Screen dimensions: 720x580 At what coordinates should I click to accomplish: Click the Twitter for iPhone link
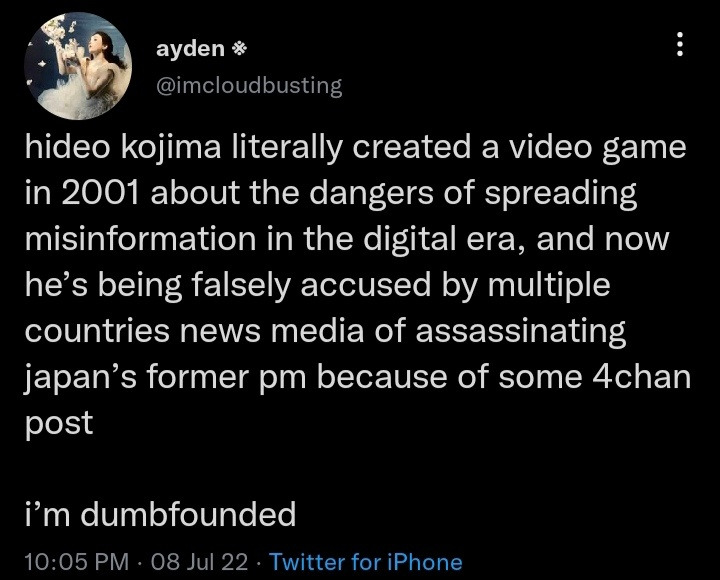click(x=366, y=562)
